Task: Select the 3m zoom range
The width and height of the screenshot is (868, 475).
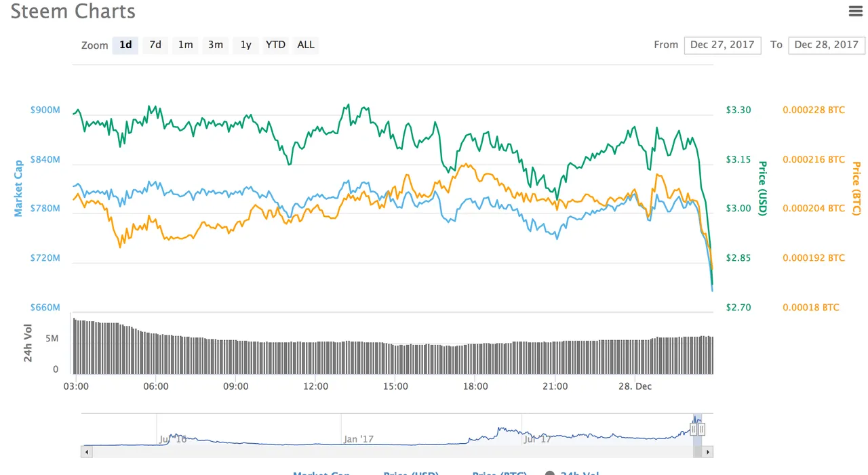Action: (x=216, y=45)
